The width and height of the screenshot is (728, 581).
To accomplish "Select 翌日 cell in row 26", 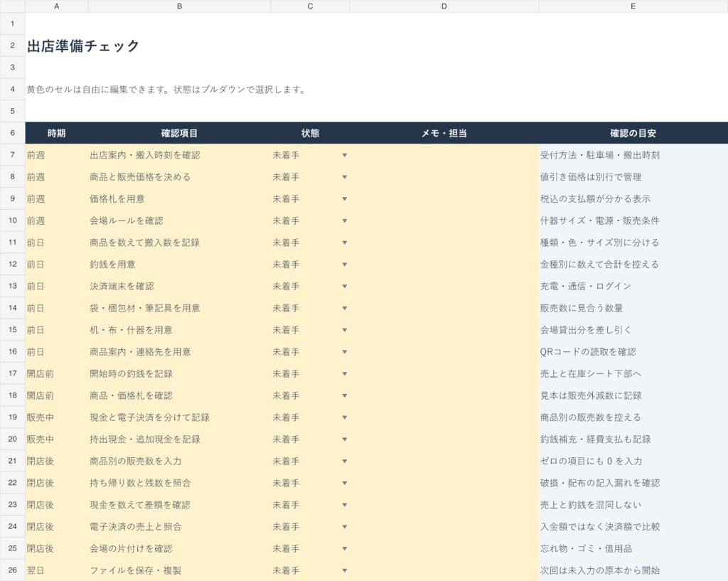I will pyautogui.click(x=57, y=570).
